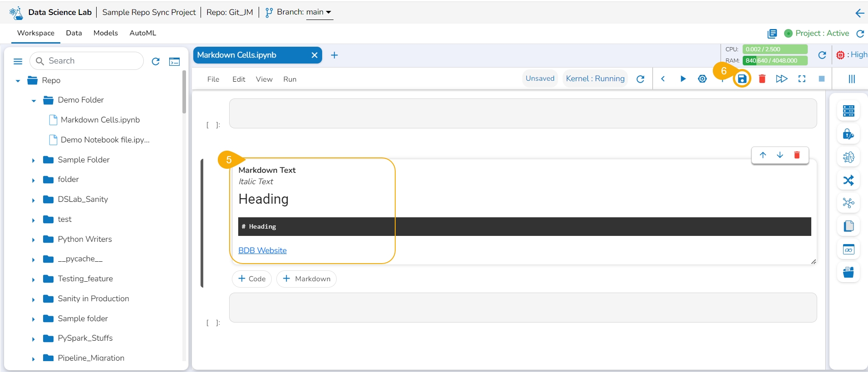
Task: Delete the markdown cell with its red trash icon
Action: click(797, 155)
